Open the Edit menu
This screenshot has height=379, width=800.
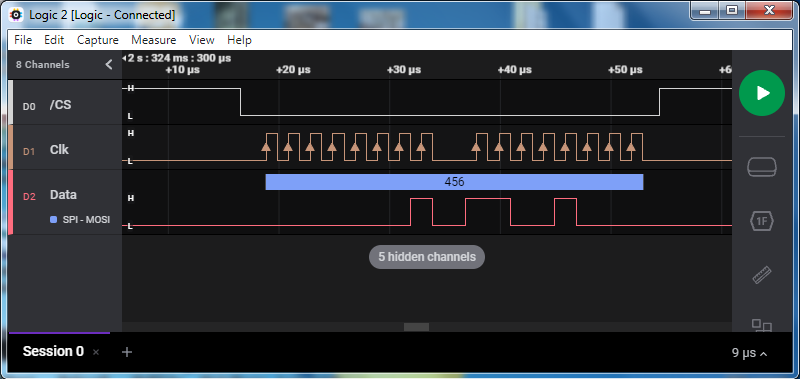54,40
